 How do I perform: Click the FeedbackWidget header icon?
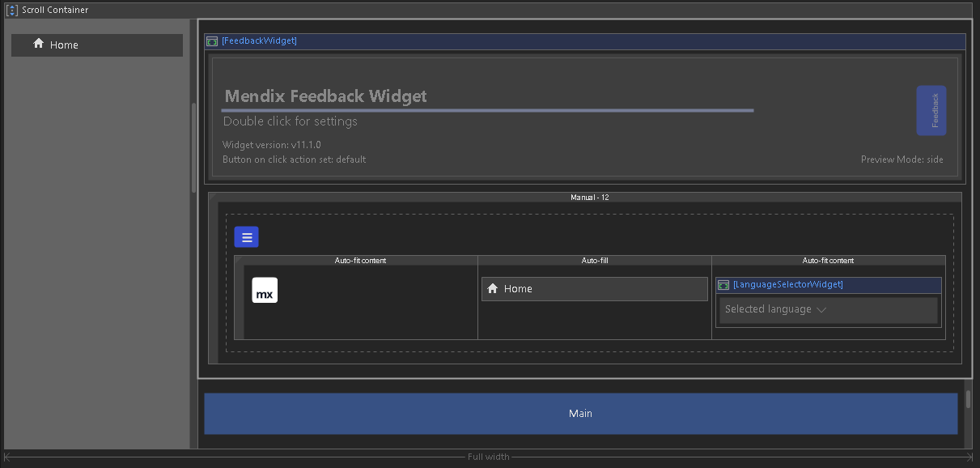tap(212, 40)
